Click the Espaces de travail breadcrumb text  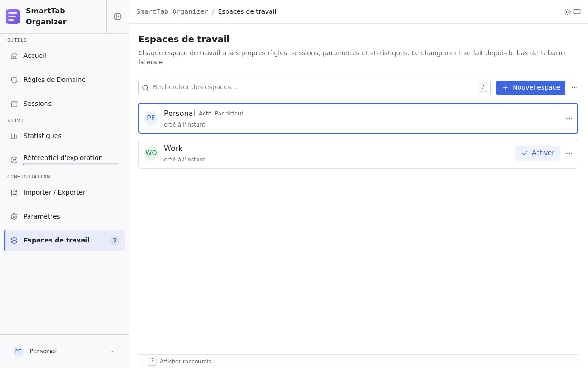point(247,12)
